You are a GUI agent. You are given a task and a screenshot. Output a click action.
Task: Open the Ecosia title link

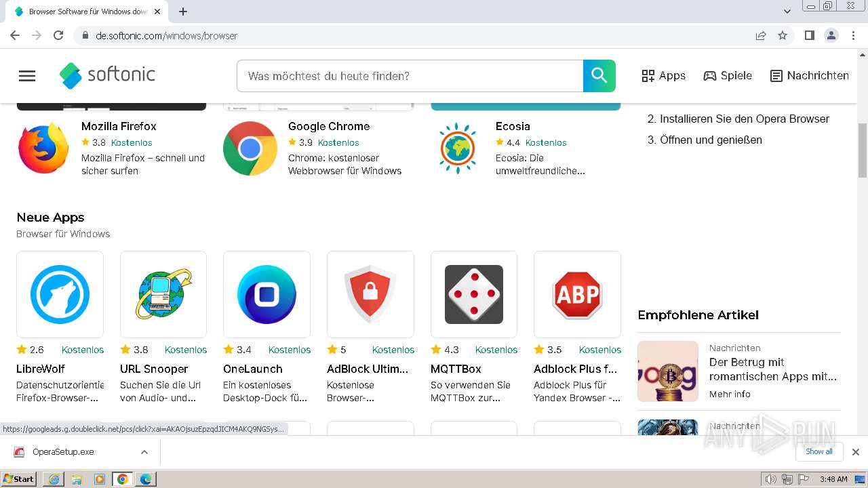point(513,126)
